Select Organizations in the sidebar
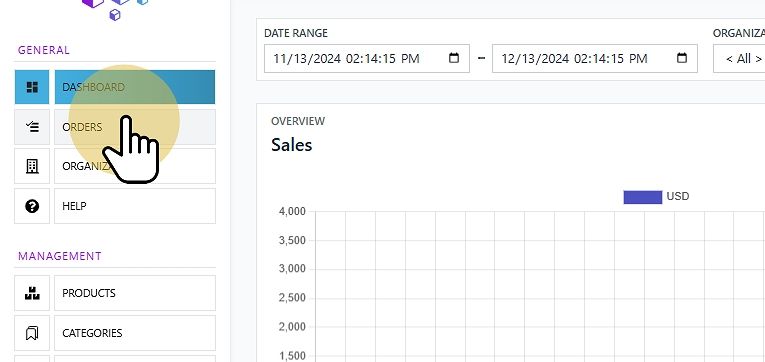The image size is (765, 362). 135,166
